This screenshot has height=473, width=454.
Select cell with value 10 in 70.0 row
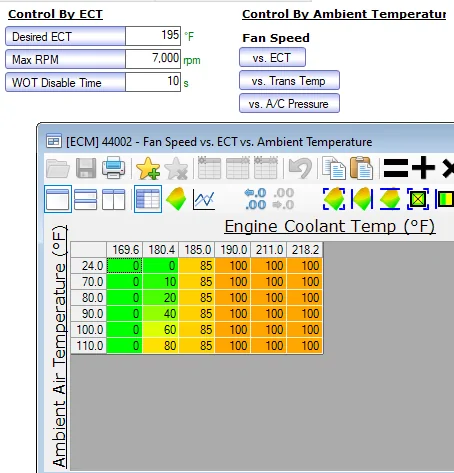pyautogui.click(x=161, y=282)
